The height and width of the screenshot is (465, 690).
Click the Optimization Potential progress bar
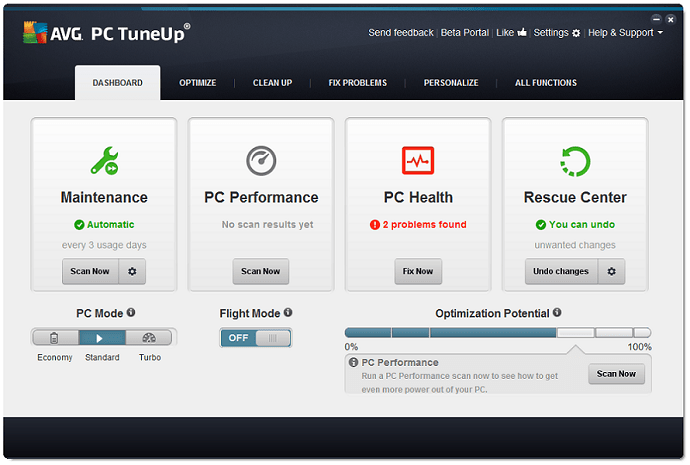[x=498, y=333]
